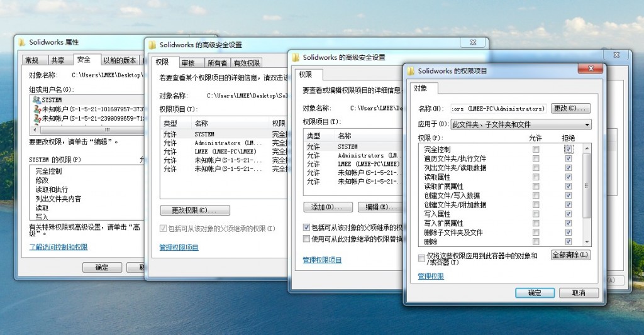Open 管理权限项目 link below 更改权限 button
Screen dimensions: 644x335
(179, 248)
